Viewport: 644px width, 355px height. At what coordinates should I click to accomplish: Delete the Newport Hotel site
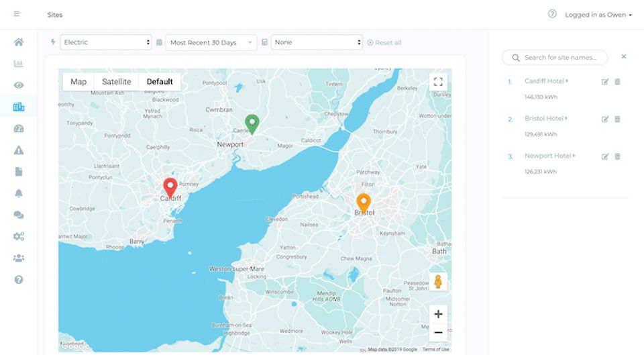tap(617, 156)
